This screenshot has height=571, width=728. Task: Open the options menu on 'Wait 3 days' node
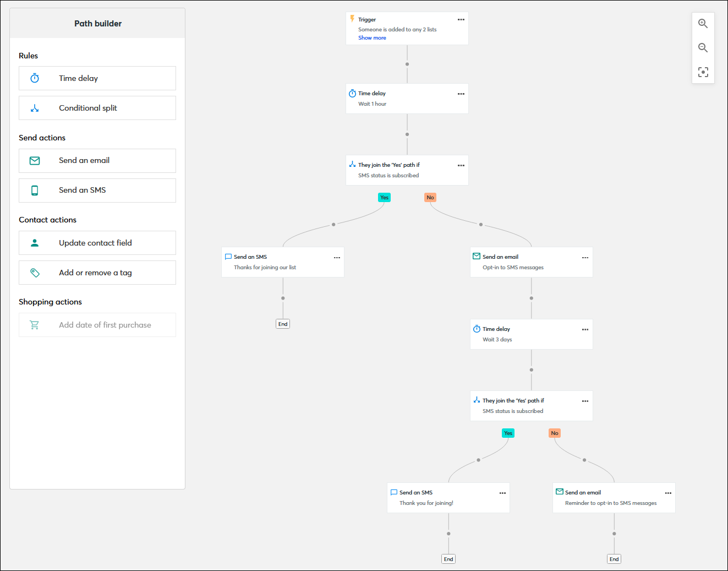(585, 329)
